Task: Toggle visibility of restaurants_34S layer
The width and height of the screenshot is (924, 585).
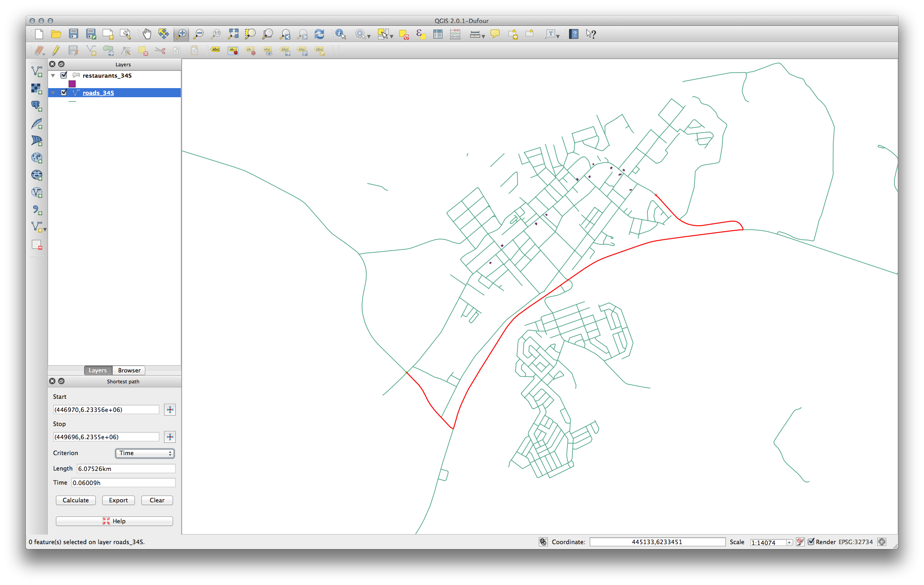Action: (64, 75)
